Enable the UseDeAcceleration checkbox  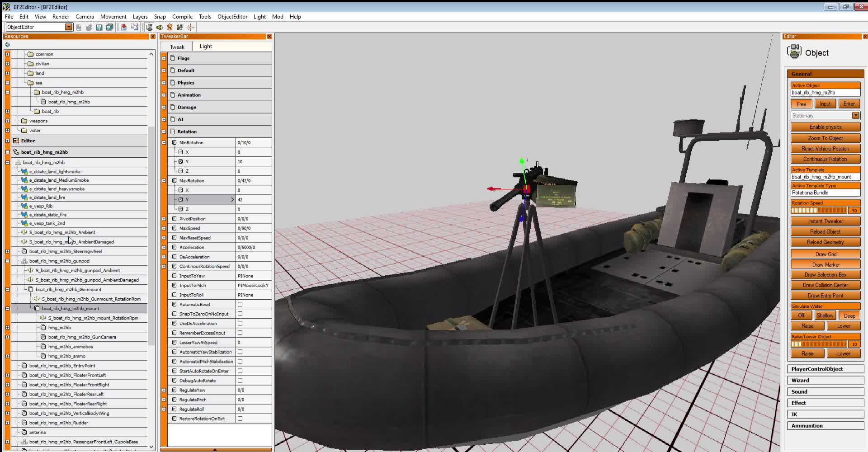(x=240, y=323)
